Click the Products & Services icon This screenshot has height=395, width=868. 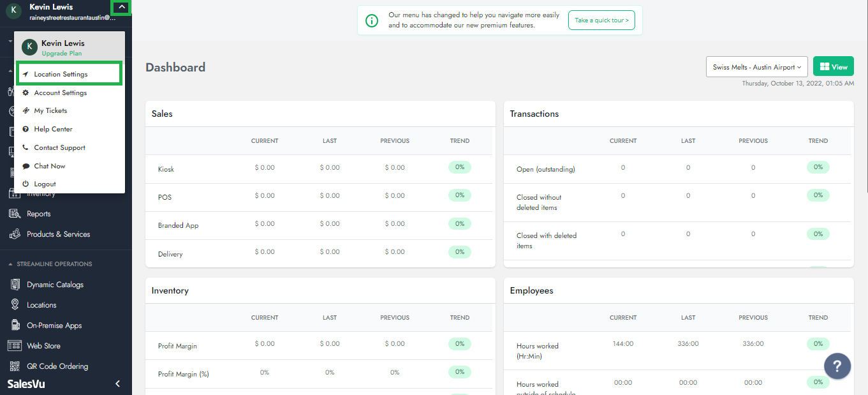click(14, 234)
